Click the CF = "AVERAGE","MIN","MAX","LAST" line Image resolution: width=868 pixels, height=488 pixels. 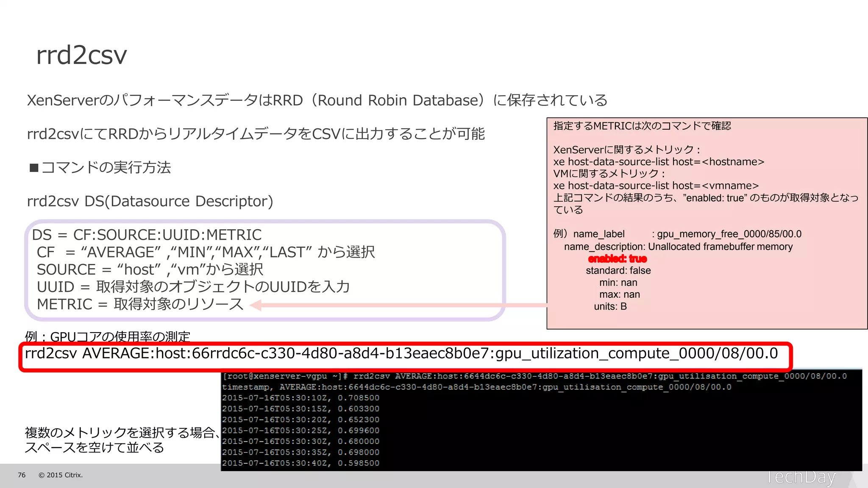click(206, 252)
